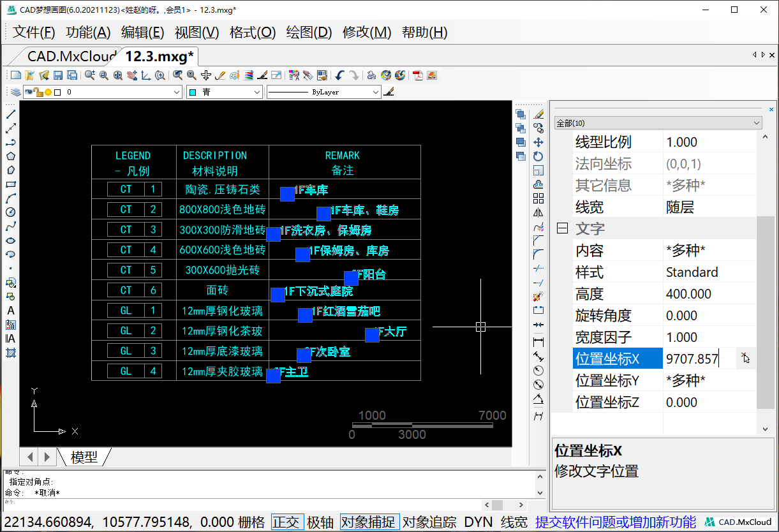Select the Polyline drawing tool
Viewport: 779px width, 532px height.
coord(10,142)
